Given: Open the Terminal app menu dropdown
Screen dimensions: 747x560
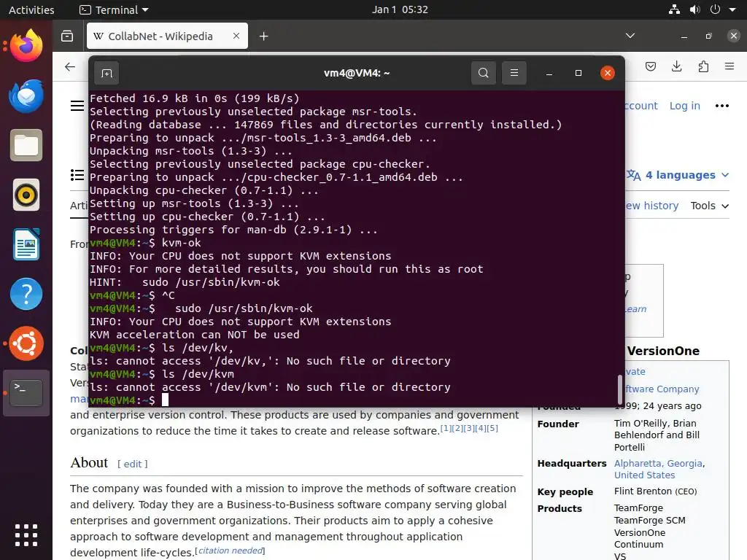Looking at the screenshot, I should [x=114, y=9].
